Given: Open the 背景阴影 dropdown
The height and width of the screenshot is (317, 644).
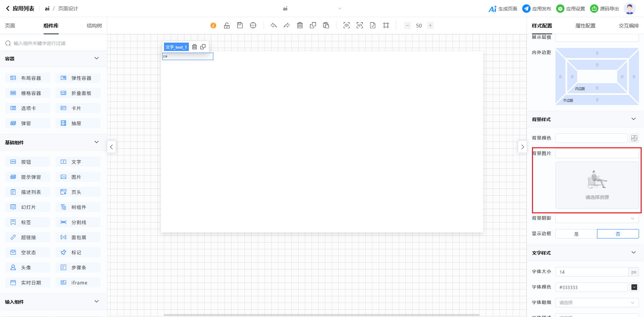Looking at the screenshot, I should [x=597, y=218].
